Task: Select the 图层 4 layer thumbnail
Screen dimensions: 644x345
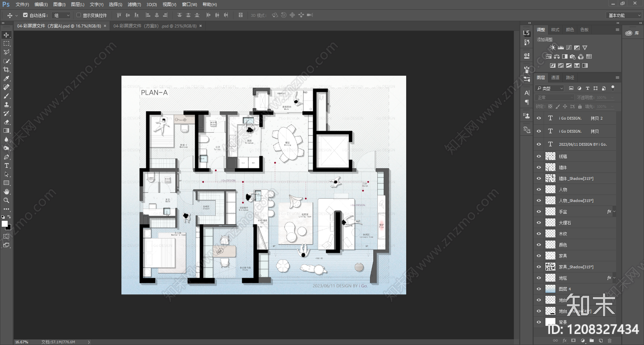Action: tap(550, 289)
